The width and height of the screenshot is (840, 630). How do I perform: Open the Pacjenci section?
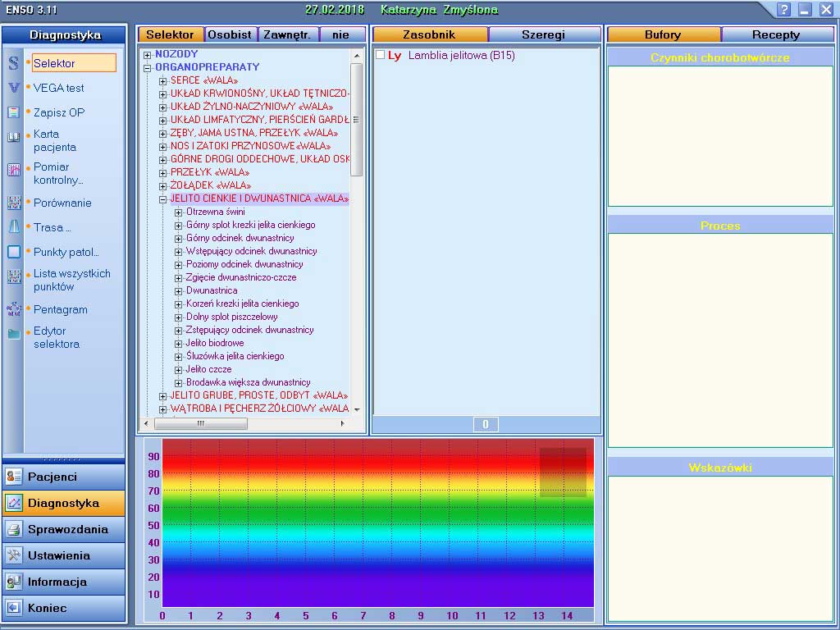click(64, 477)
